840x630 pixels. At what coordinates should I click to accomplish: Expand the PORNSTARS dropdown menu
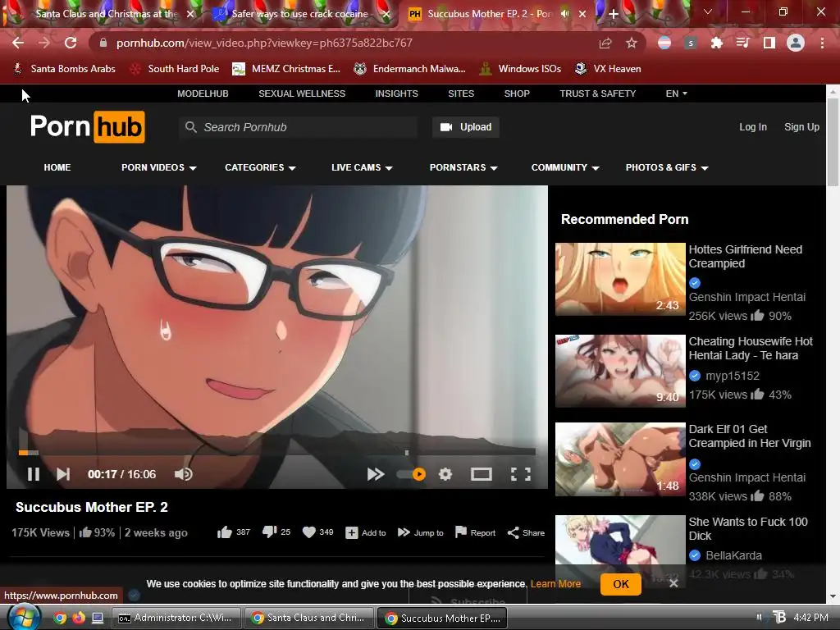coord(464,167)
